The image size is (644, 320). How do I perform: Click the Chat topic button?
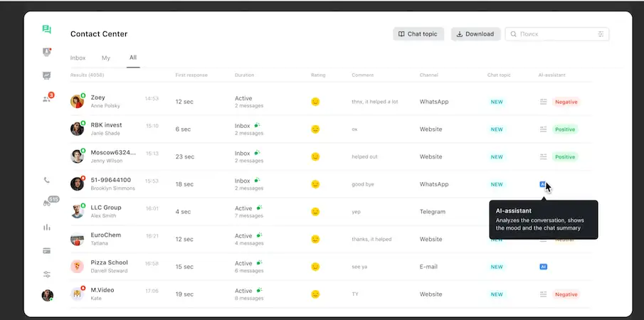click(x=418, y=34)
